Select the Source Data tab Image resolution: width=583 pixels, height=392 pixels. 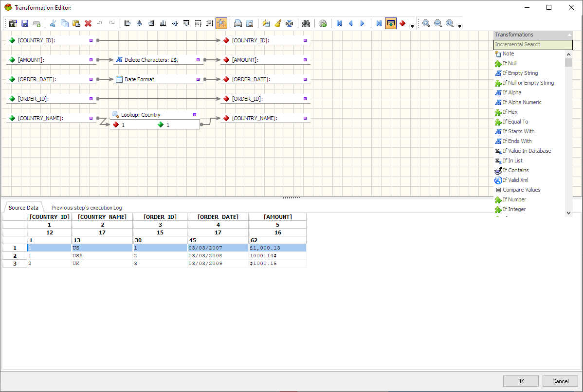(23, 208)
